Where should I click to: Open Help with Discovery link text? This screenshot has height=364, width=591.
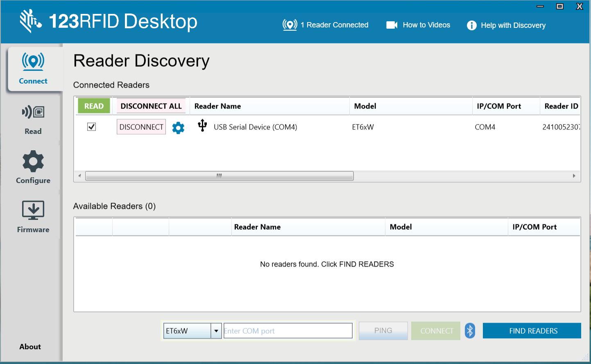tap(513, 25)
